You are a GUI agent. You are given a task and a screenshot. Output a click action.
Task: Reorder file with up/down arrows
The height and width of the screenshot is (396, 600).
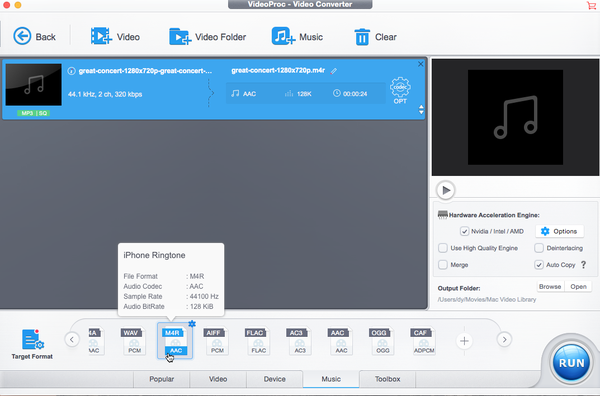coord(421,109)
